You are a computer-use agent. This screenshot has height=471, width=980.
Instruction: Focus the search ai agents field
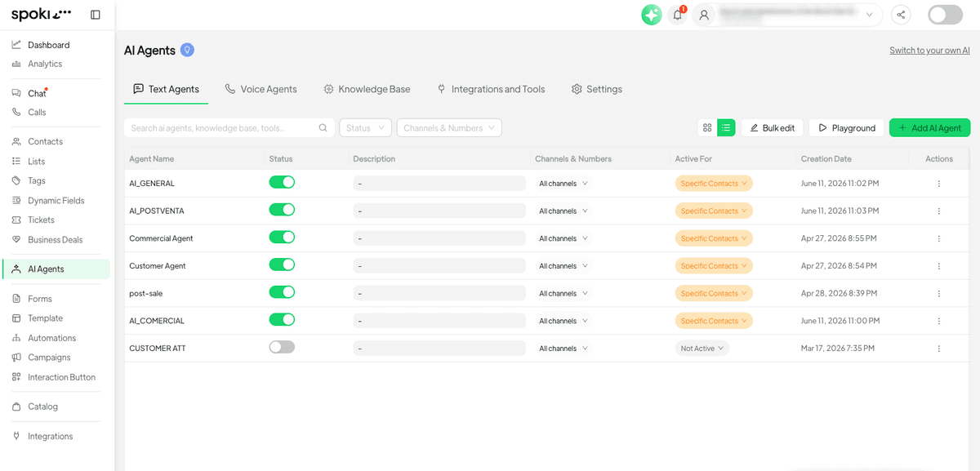pos(229,128)
